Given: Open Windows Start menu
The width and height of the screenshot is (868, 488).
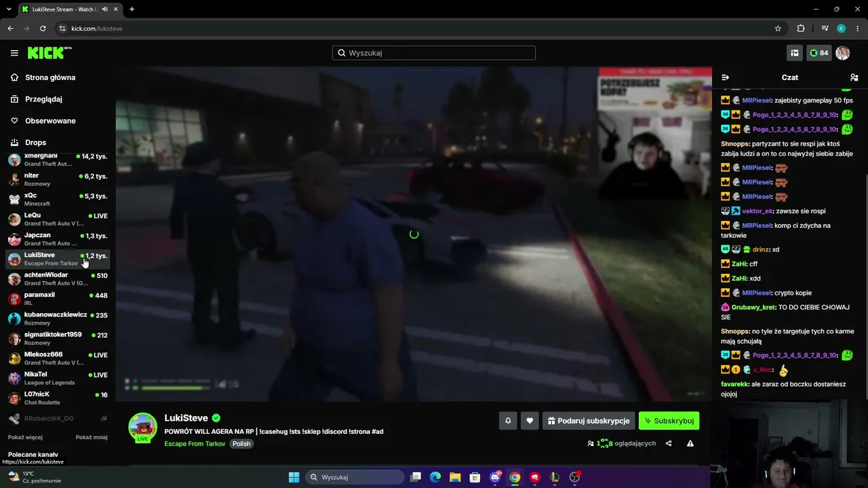Looking at the screenshot, I should coord(294,477).
